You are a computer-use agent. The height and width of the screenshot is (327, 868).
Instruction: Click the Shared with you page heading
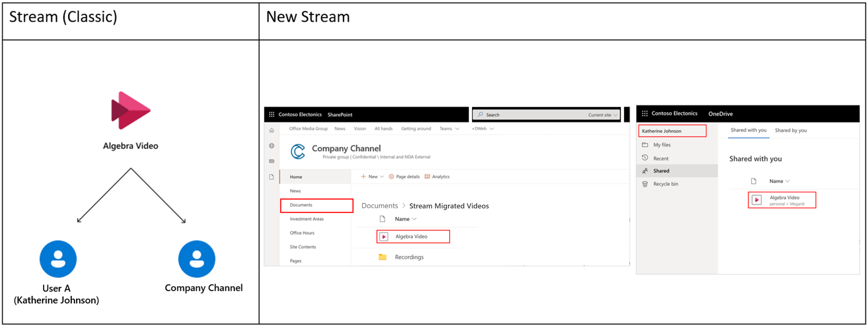(755, 159)
